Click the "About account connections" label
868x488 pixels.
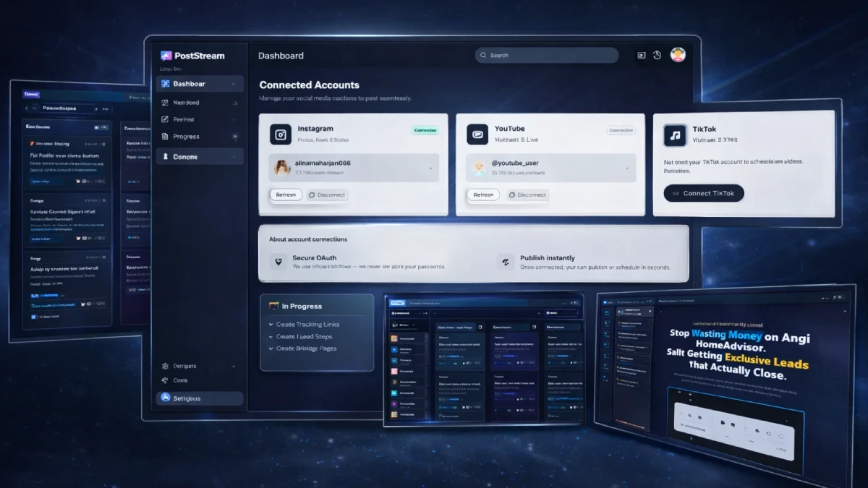[x=308, y=239]
